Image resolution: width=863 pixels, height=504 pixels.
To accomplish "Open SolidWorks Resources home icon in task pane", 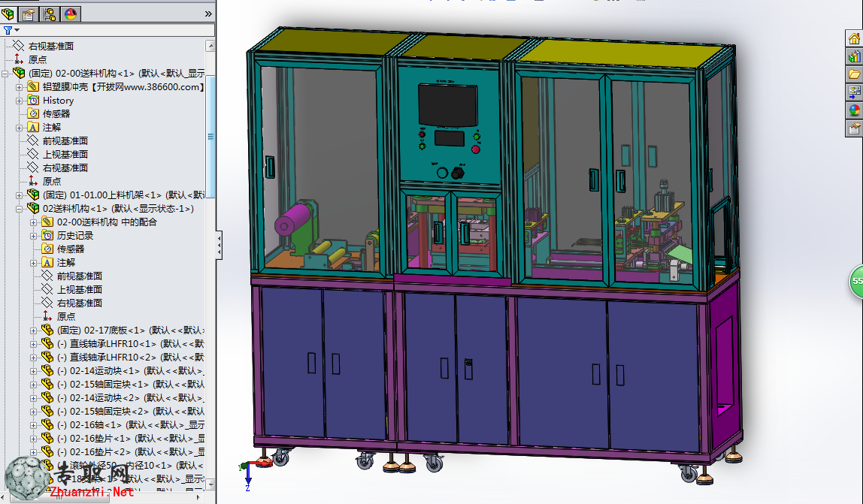I will [x=854, y=38].
